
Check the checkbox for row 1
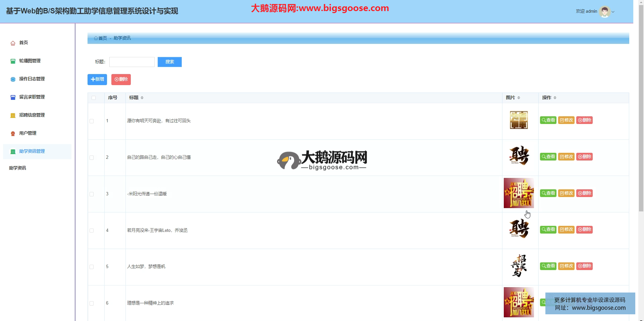pos(92,121)
